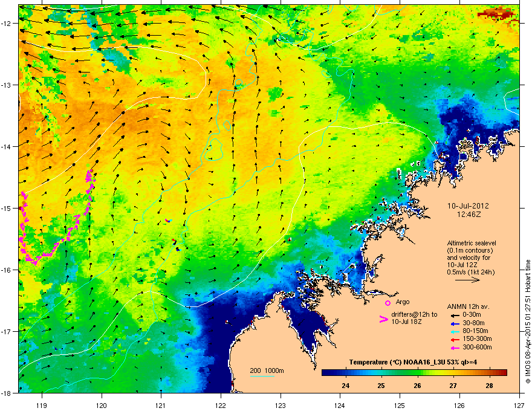Image resolution: width=532 pixels, height=411 pixels.
Task: Click latitude axis label -18
Action: tap(6, 393)
